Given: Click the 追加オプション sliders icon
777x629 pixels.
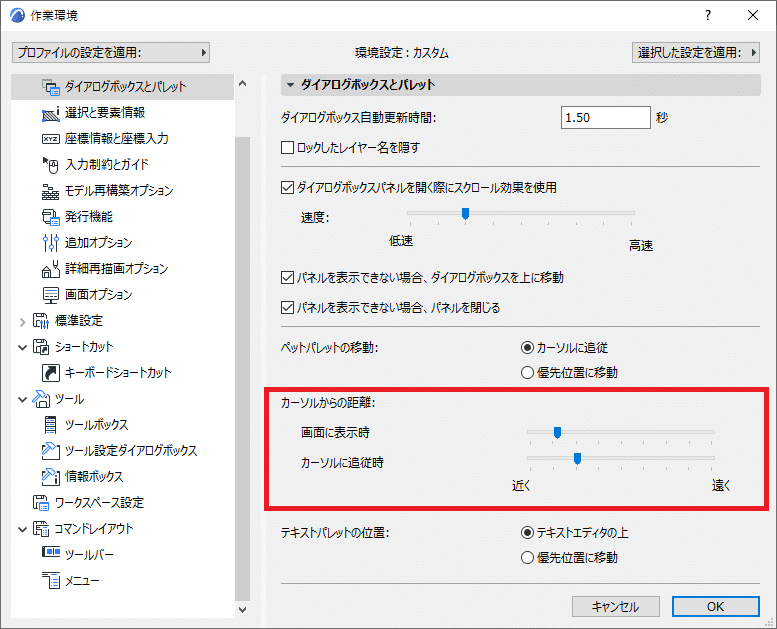Looking at the screenshot, I should [51, 243].
